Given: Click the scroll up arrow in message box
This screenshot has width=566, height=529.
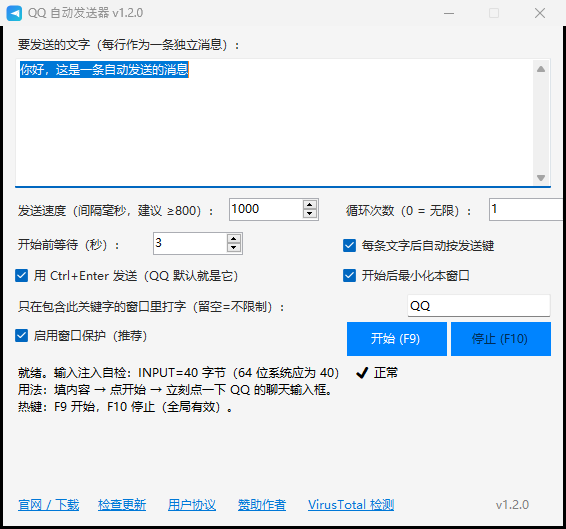Looking at the screenshot, I should [541, 69].
